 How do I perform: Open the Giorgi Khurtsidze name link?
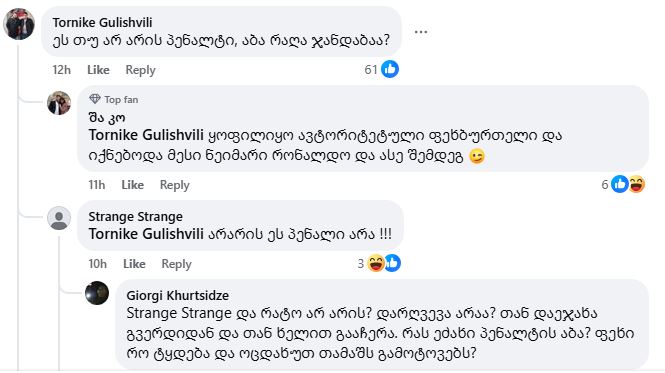(178, 295)
